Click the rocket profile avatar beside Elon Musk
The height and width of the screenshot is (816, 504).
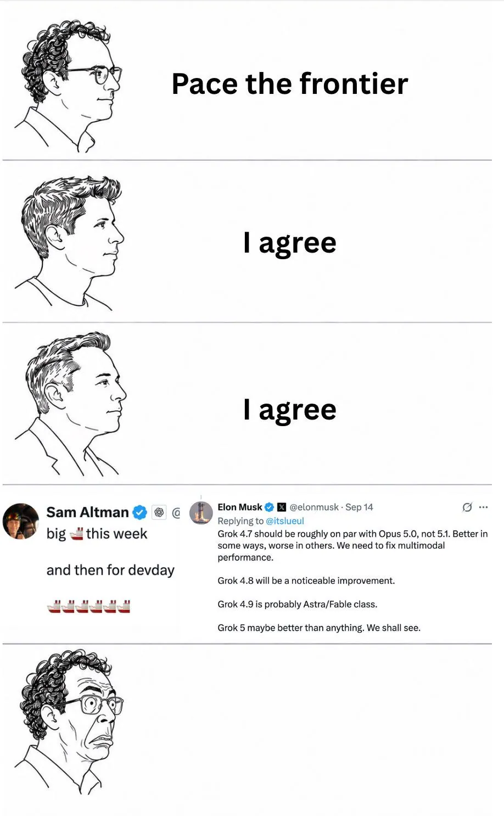pos(201,513)
